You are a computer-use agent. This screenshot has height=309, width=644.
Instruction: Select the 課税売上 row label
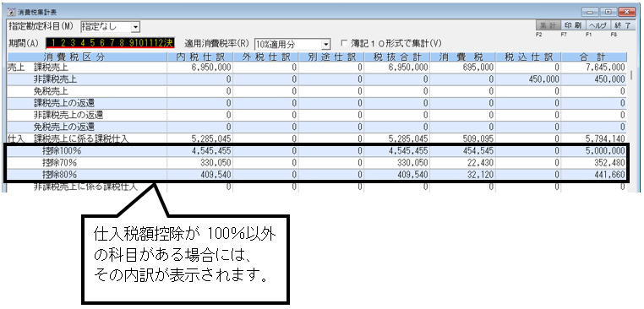[50, 68]
